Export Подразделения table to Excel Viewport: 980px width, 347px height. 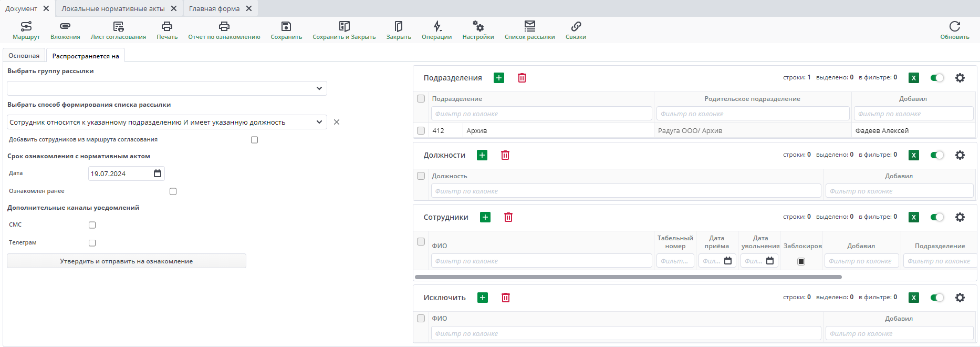[x=914, y=78]
